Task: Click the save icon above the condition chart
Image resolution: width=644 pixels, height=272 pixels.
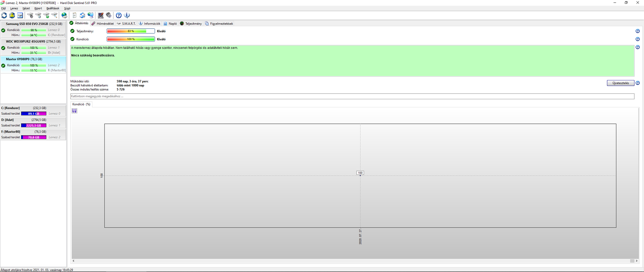Action: point(74,111)
